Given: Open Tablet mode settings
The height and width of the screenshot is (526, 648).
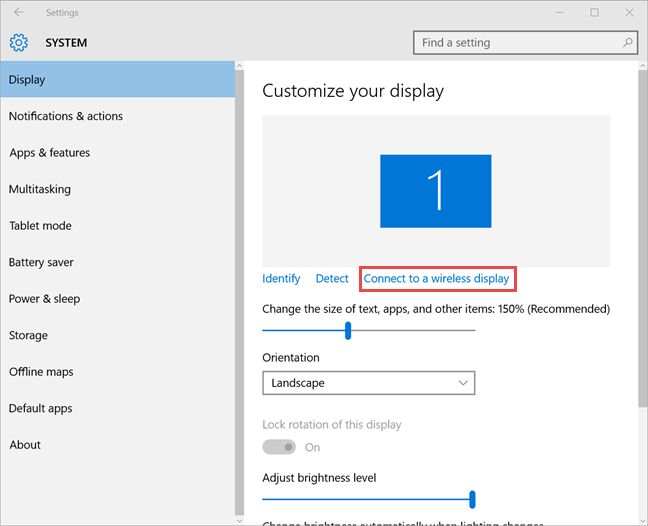Looking at the screenshot, I should (41, 226).
